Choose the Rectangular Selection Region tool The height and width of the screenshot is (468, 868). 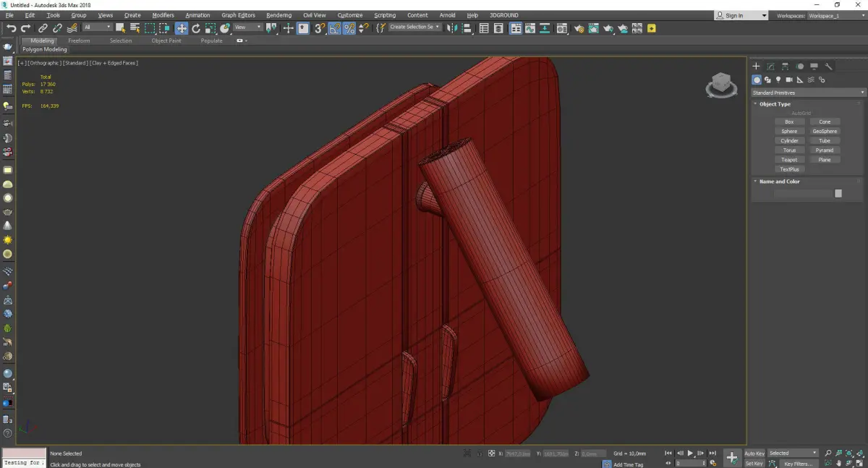point(150,28)
